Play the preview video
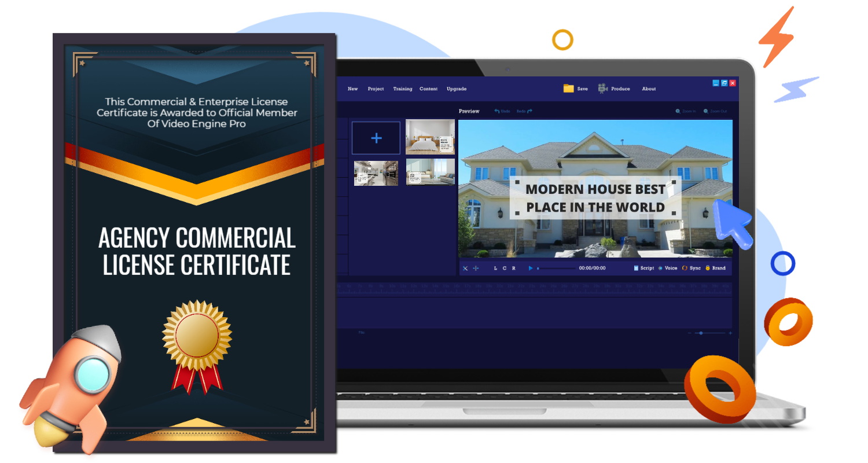 click(531, 268)
